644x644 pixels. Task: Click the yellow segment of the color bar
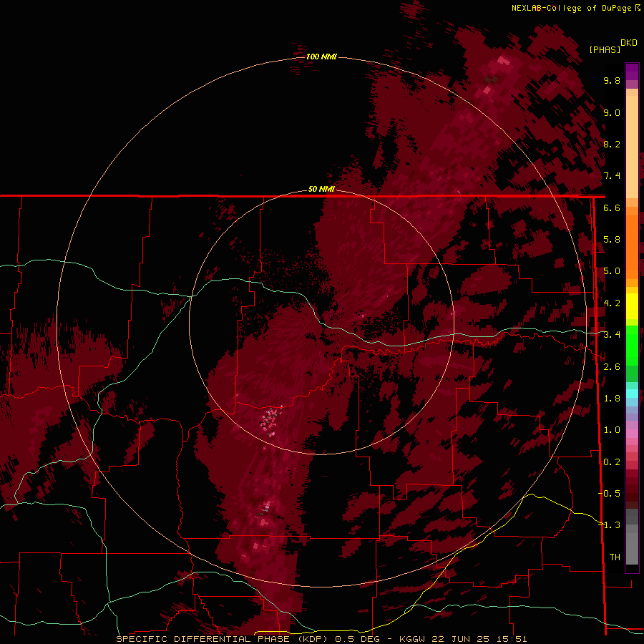point(632,306)
